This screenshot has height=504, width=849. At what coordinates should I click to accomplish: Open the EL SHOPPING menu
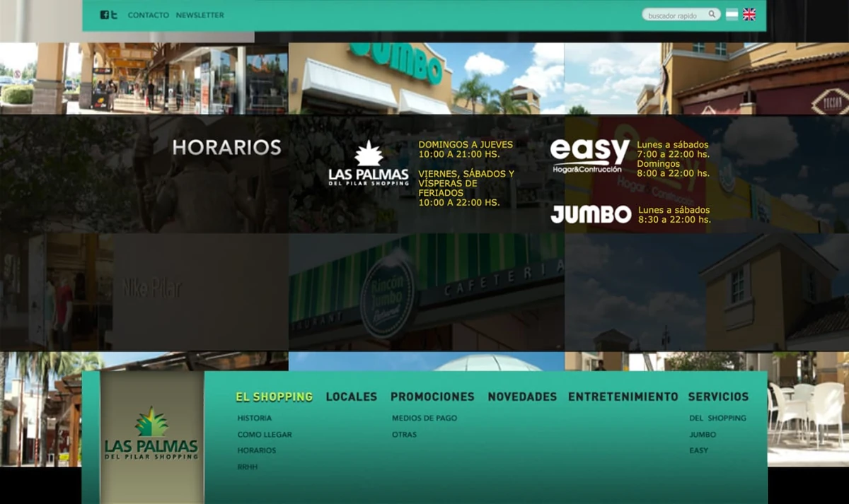pyautogui.click(x=275, y=397)
